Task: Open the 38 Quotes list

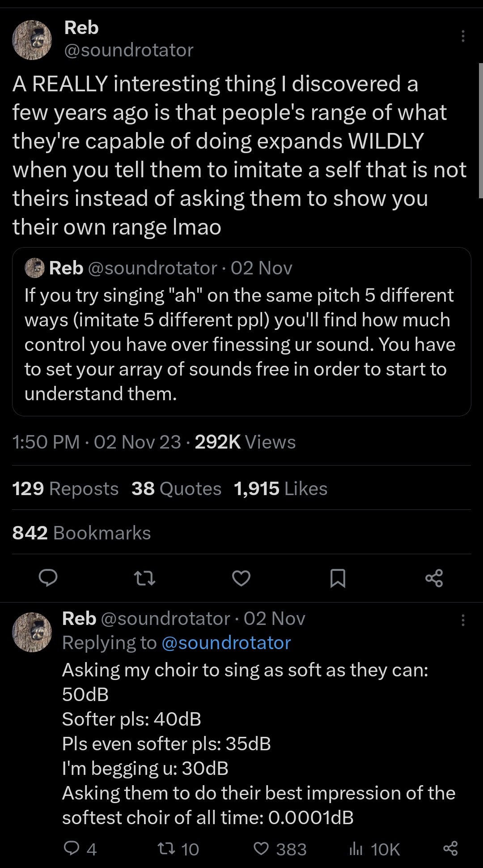Action: click(x=176, y=488)
